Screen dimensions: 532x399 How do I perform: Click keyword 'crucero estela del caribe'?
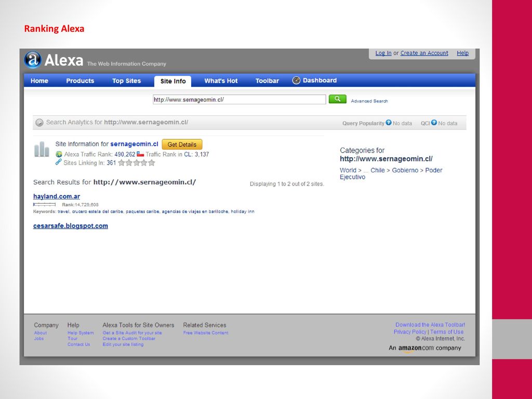pos(97,211)
